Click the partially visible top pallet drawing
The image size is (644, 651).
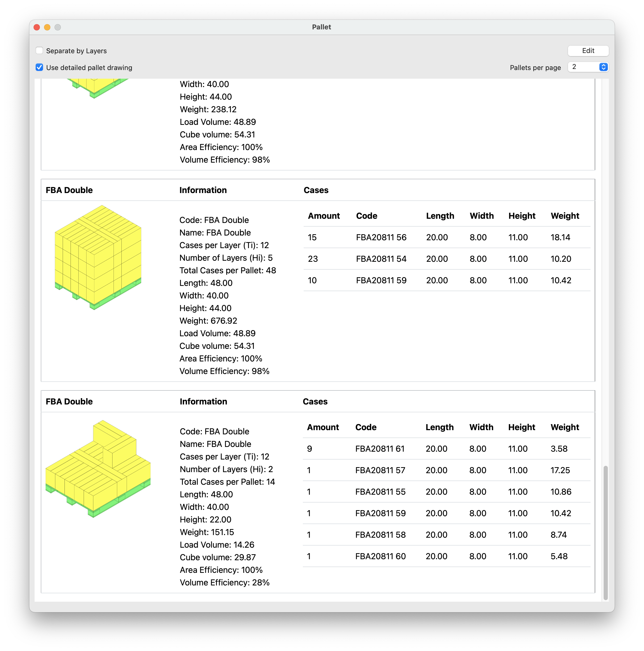[x=98, y=88]
